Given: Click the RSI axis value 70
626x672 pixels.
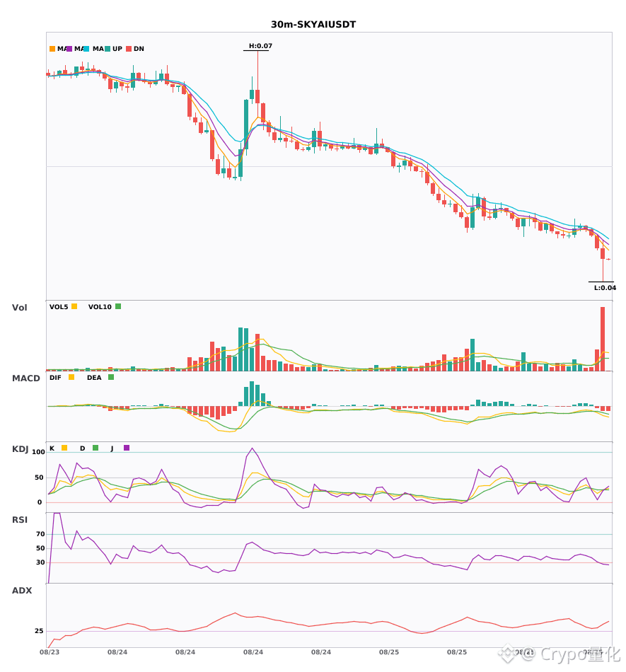Looking at the screenshot, I should 40,534.
